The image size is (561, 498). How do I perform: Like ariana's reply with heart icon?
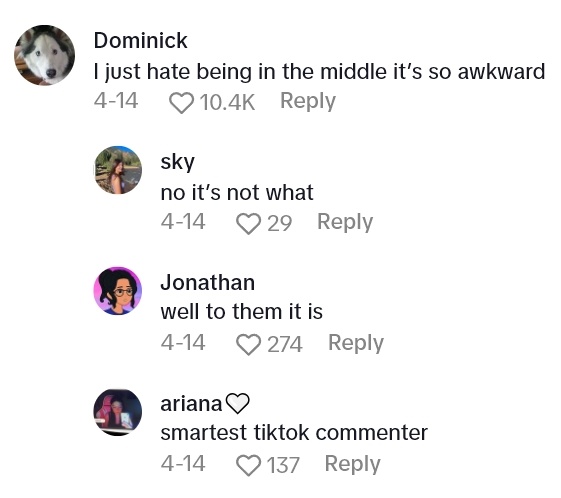tap(248, 465)
